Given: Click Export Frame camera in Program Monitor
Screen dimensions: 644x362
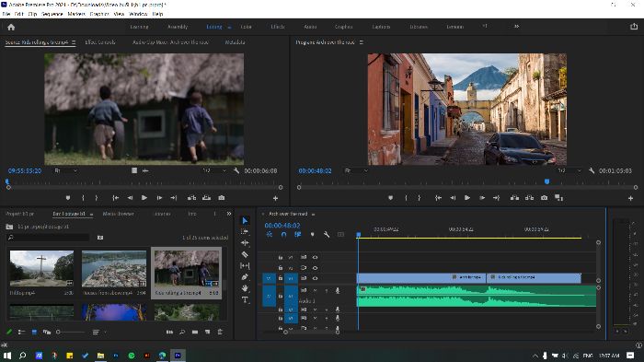Looking at the screenshot, I should [x=545, y=198].
